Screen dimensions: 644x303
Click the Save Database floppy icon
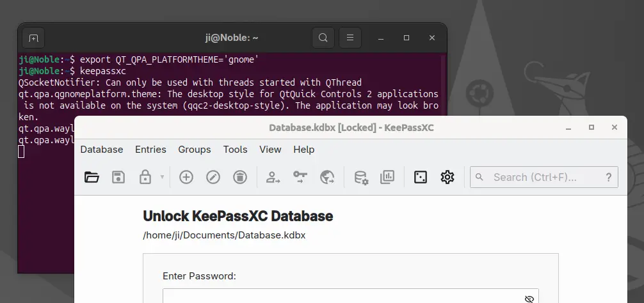(118, 177)
